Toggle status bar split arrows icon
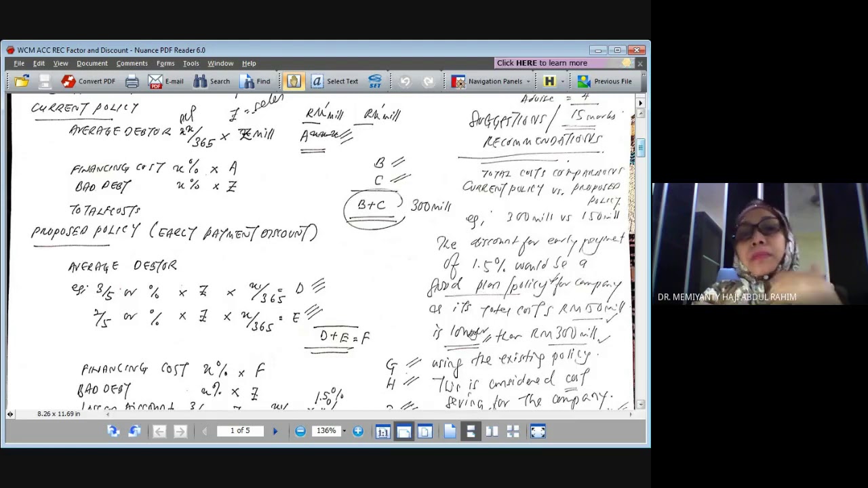This screenshot has width=868, height=488. 9,413
